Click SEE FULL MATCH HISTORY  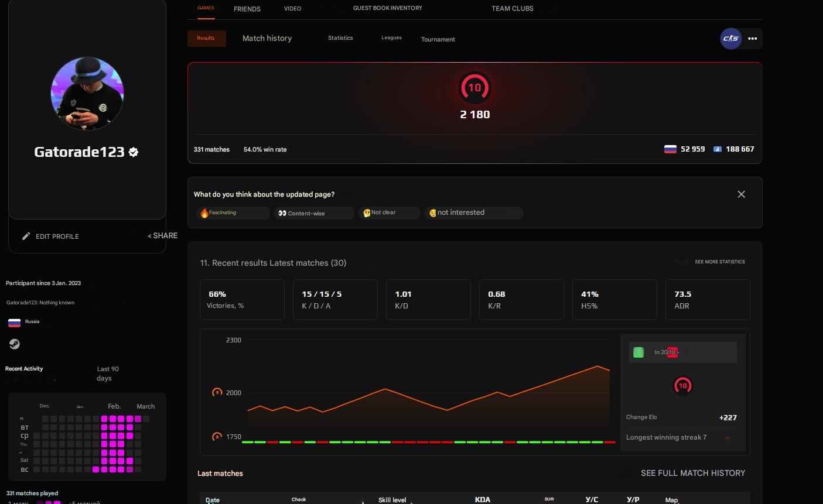693,473
